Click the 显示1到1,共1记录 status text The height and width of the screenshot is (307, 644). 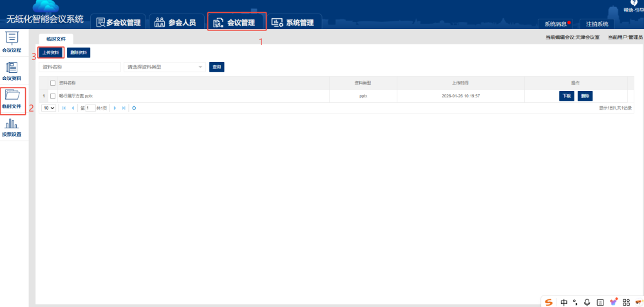point(615,108)
